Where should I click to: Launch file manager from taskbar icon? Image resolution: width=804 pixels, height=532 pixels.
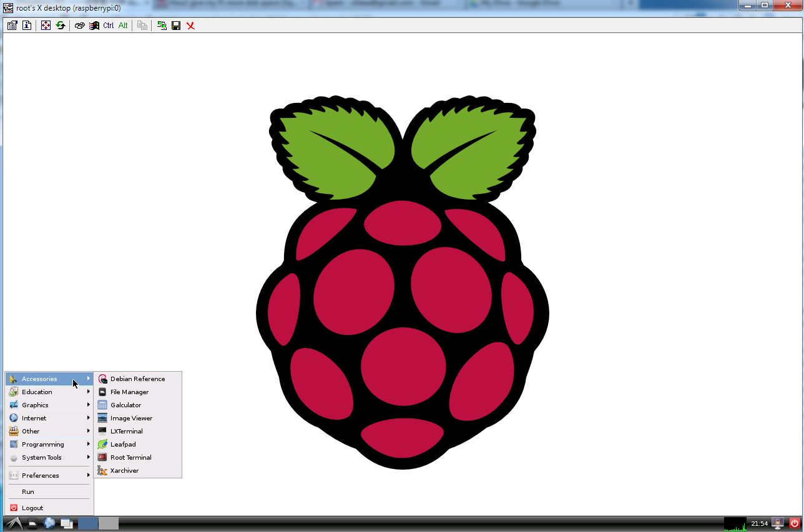[34, 524]
